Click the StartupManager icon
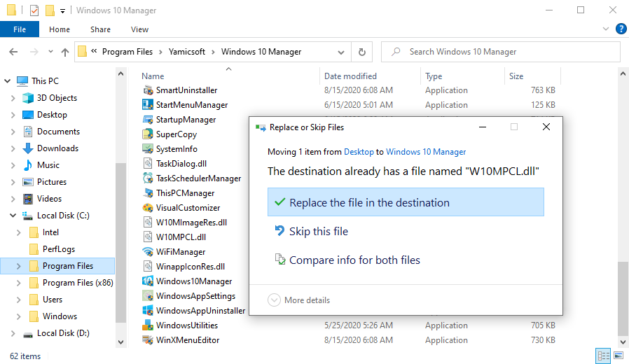629x364 pixels. pyautogui.click(x=148, y=120)
